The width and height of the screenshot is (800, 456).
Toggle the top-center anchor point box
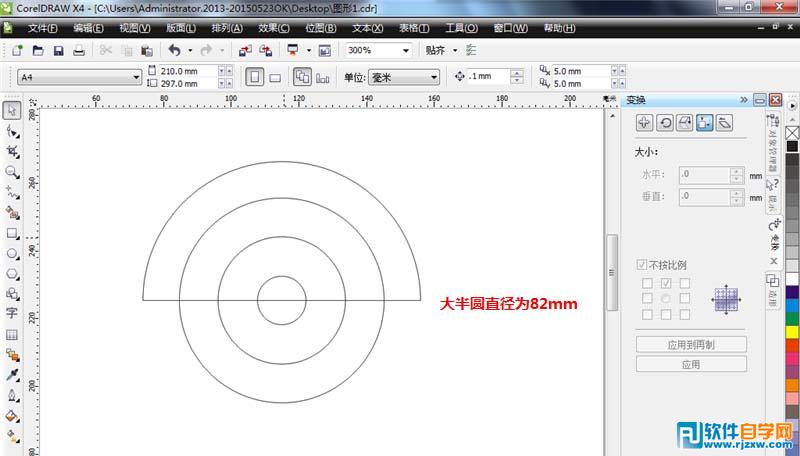(666, 283)
